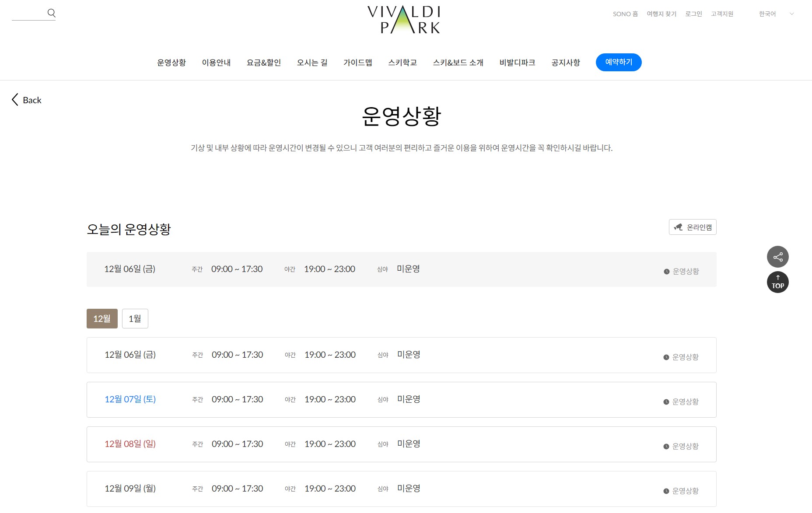This screenshot has height=513, width=812.
Task: Click the clock icon beside 12월 06일 운영상황
Action: pos(666,271)
